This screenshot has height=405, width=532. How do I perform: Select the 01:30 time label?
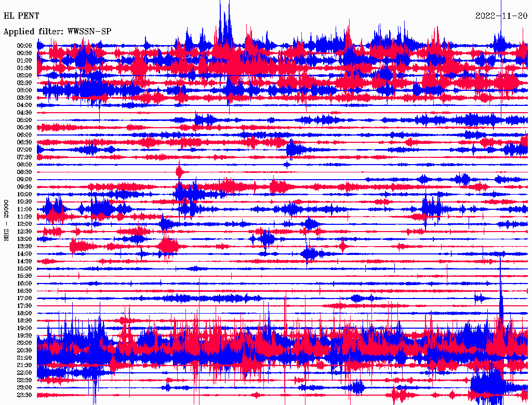24,68
